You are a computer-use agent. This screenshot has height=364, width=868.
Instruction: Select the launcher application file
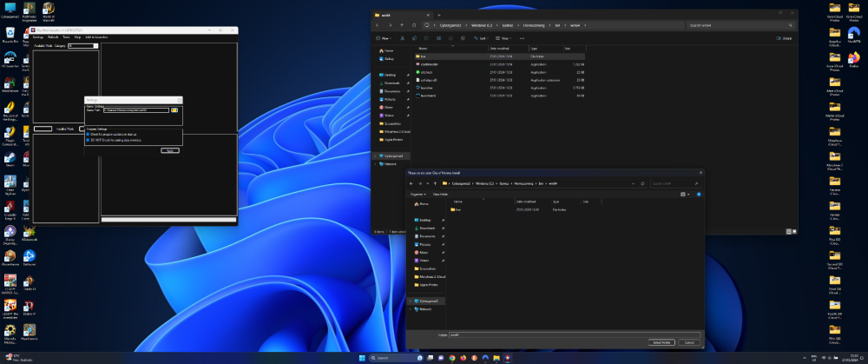coord(426,87)
